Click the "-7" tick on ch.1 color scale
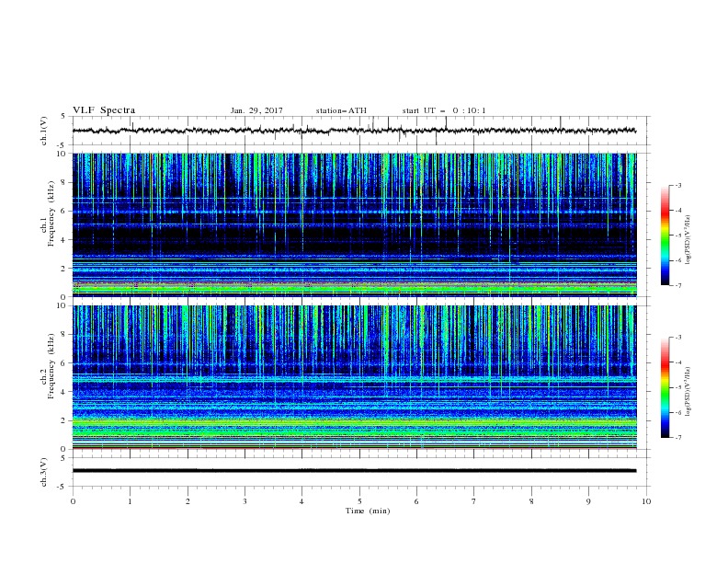 coord(678,285)
